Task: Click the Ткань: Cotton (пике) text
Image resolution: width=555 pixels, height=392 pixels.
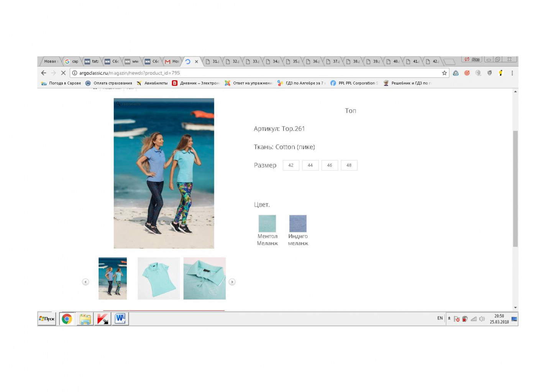Action: [284, 147]
